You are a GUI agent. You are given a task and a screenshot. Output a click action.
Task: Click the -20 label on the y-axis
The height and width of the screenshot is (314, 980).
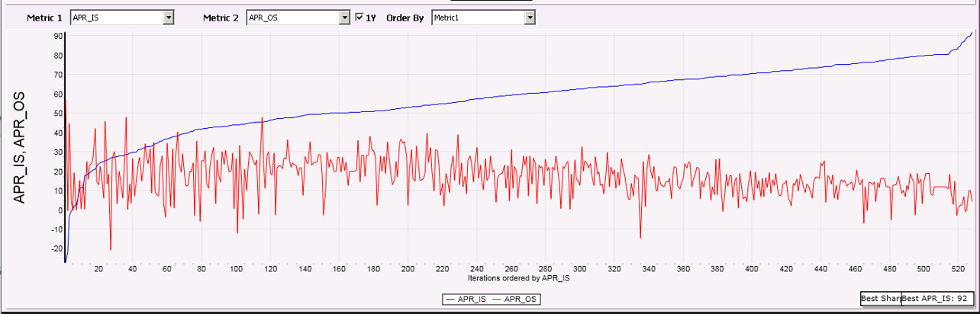click(x=56, y=248)
